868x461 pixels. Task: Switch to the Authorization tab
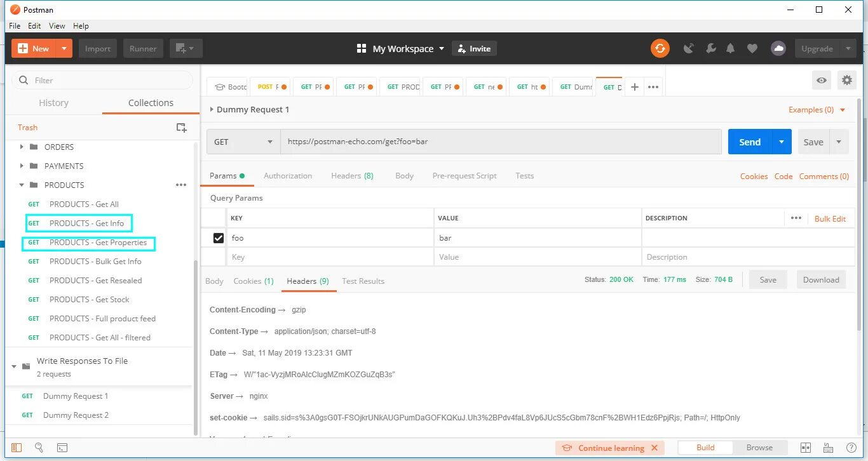pyautogui.click(x=288, y=176)
